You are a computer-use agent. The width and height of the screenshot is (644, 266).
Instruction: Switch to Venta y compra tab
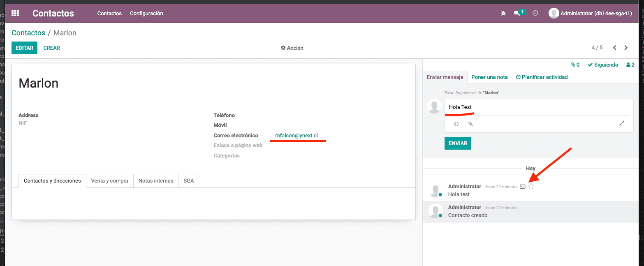tap(110, 181)
